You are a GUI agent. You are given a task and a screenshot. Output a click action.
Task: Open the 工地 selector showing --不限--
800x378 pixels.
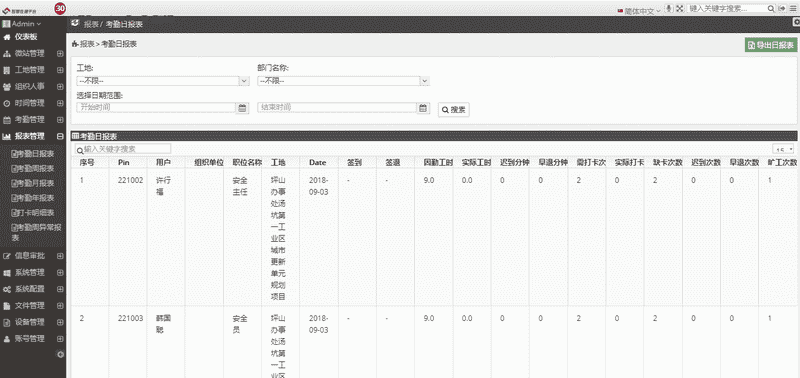coord(163,81)
